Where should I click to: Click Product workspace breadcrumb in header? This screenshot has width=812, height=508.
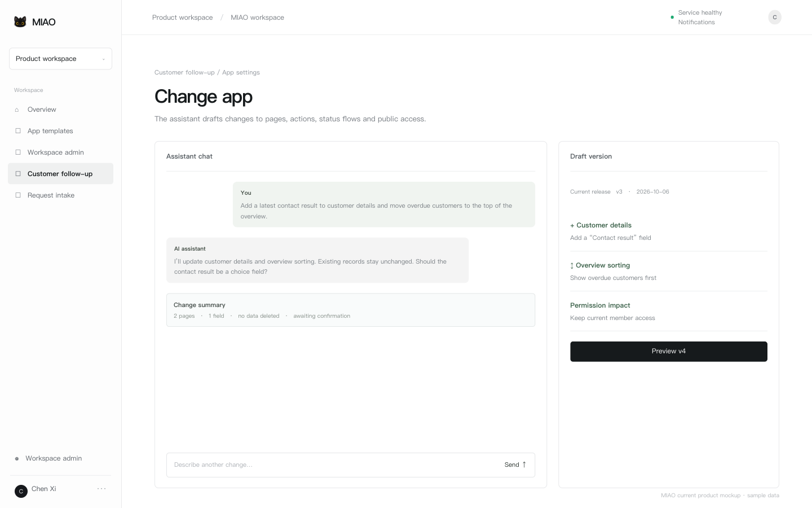tap(183, 17)
